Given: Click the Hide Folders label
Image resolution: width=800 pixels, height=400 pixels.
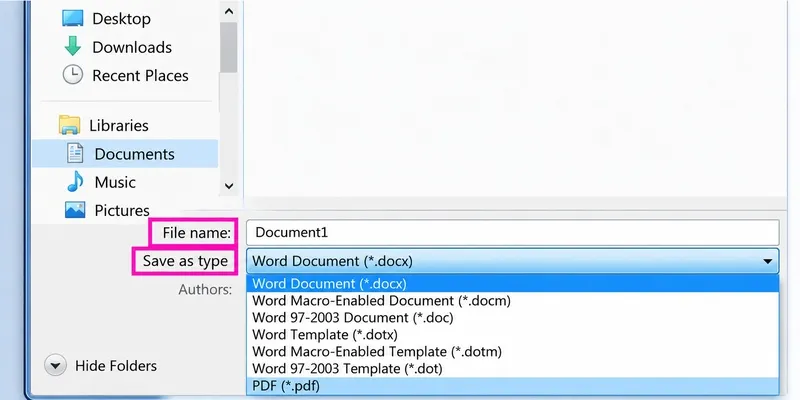Looking at the screenshot, I should [x=116, y=366].
